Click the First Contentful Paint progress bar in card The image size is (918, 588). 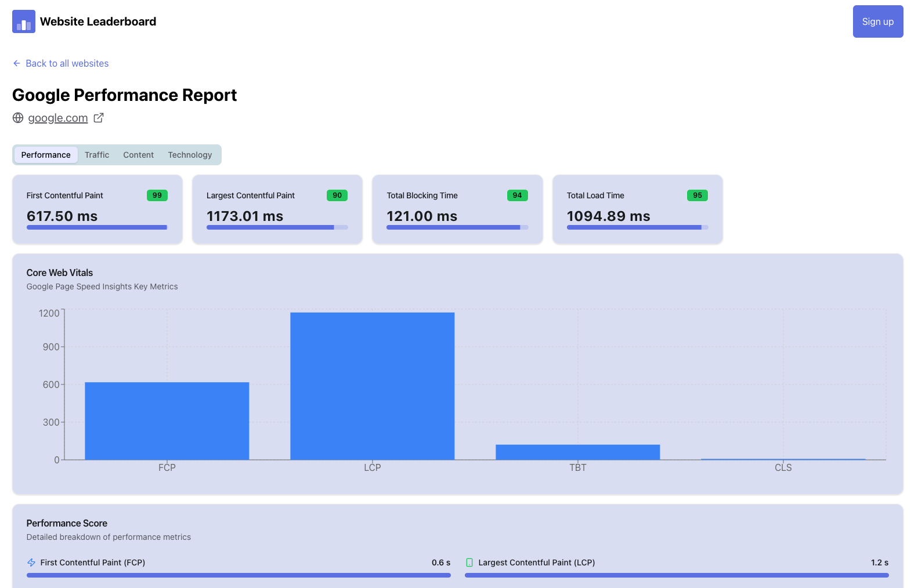click(x=97, y=227)
